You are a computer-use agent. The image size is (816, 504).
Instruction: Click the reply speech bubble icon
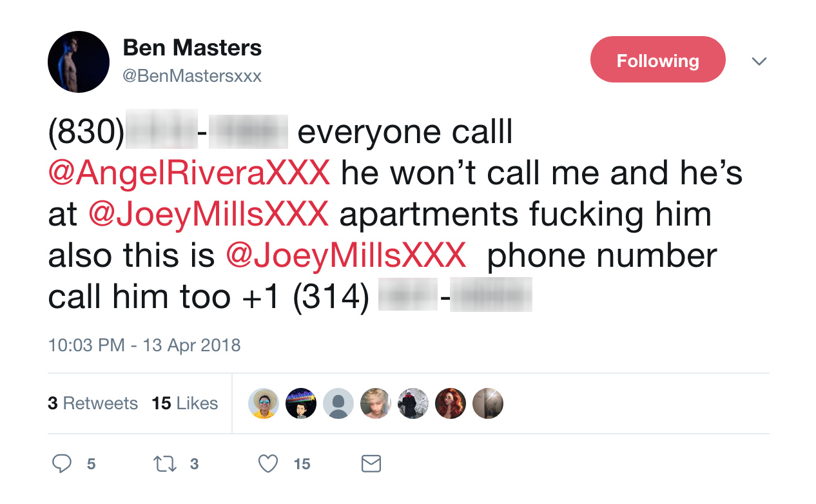tap(62, 463)
